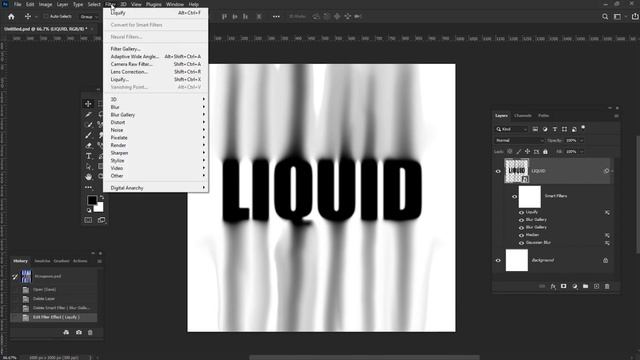
Task: Select the LIQUID layer thumbnail
Action: click(x=516, y=171)
